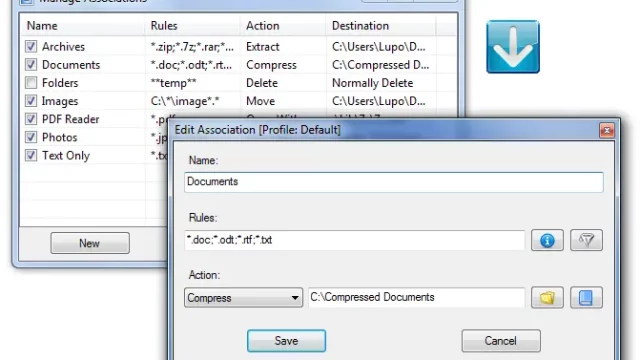640x360 pixels.
Task: Disable the Photos association checkbox
Action: [31, 137]
